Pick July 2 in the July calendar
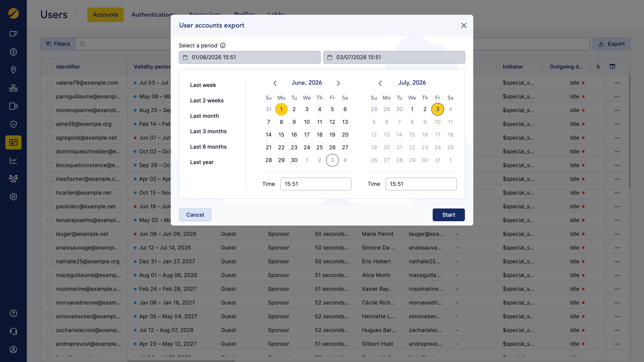This screenshot has width=644, height=362. (425, 109)
